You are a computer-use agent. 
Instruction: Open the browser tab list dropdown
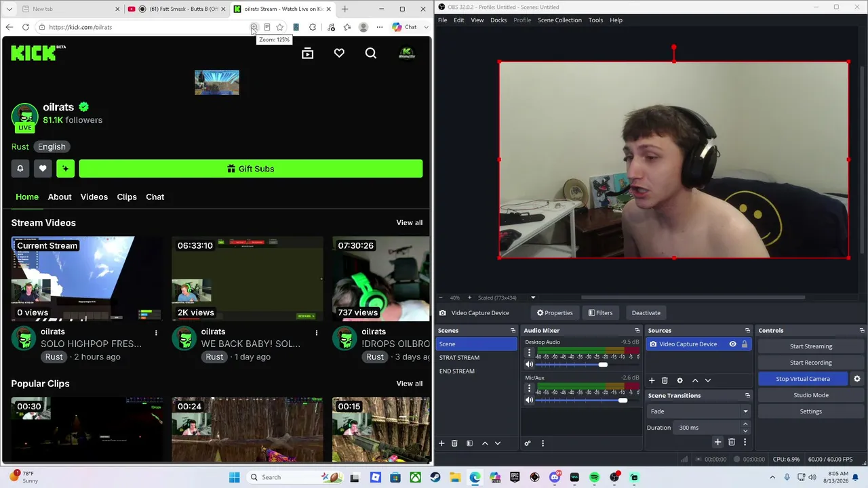pos(9,9)
